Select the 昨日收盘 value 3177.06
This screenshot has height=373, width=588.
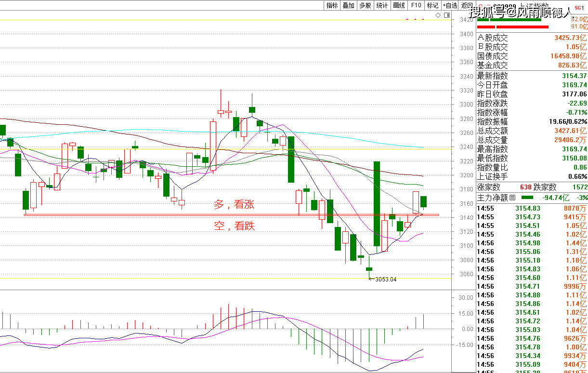tap(574, 94)
